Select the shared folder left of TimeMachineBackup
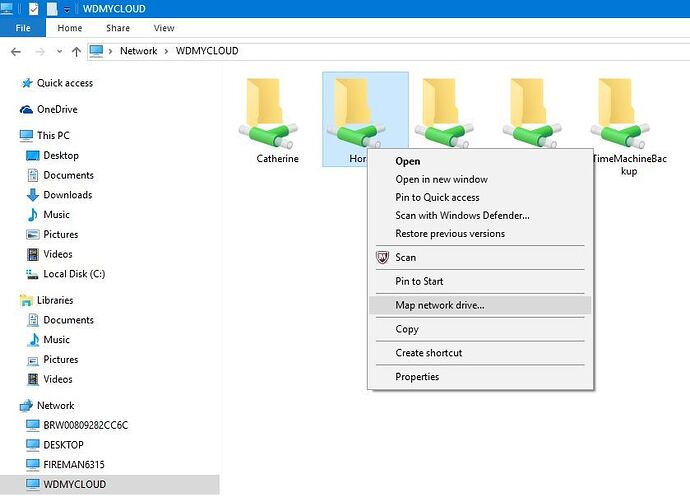 tap(532, 113)
